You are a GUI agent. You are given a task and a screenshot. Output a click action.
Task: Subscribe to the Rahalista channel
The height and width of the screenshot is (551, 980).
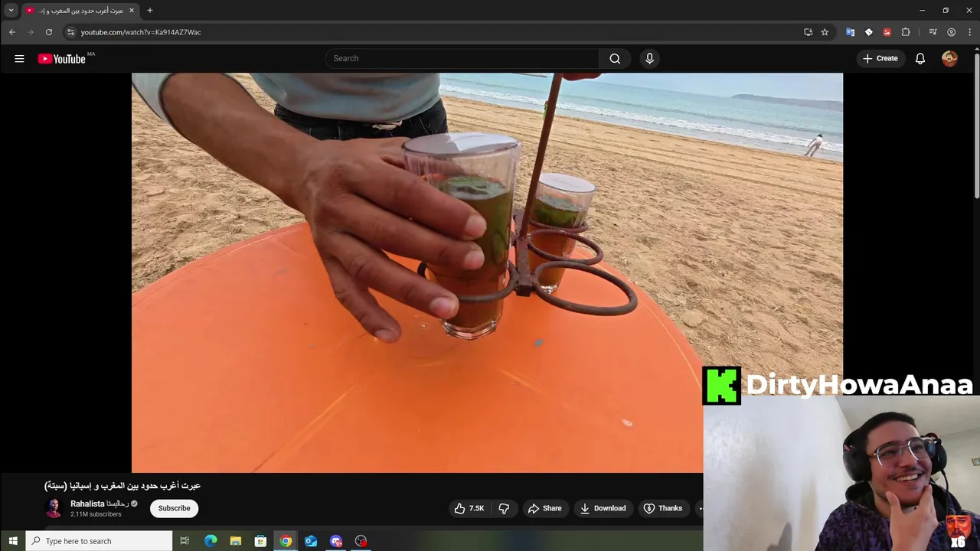click(x=174, y=508)
